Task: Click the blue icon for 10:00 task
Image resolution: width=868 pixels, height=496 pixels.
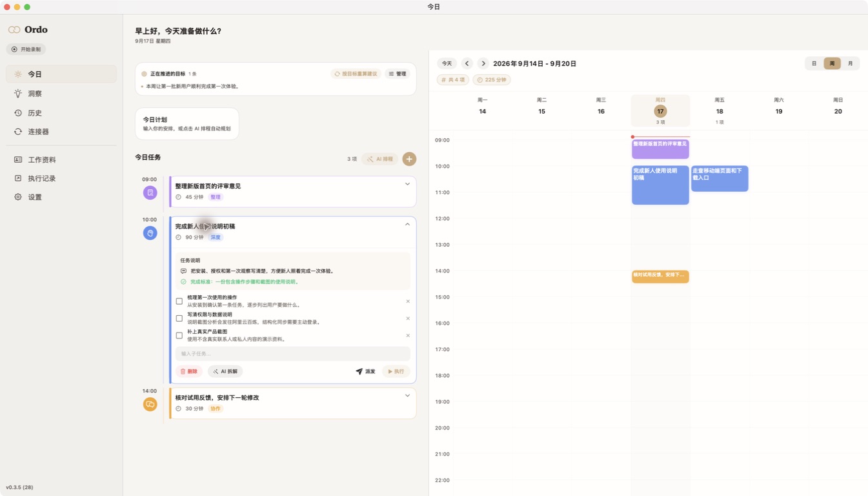Action: [x=150, y=233]
